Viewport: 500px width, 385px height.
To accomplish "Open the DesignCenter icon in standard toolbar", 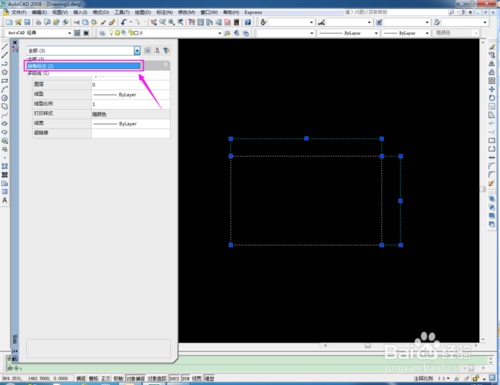I will click(x=201, y=22).
